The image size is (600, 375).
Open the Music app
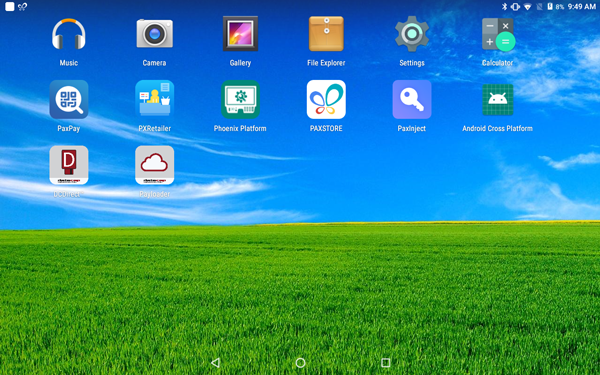tap(69, 34)
